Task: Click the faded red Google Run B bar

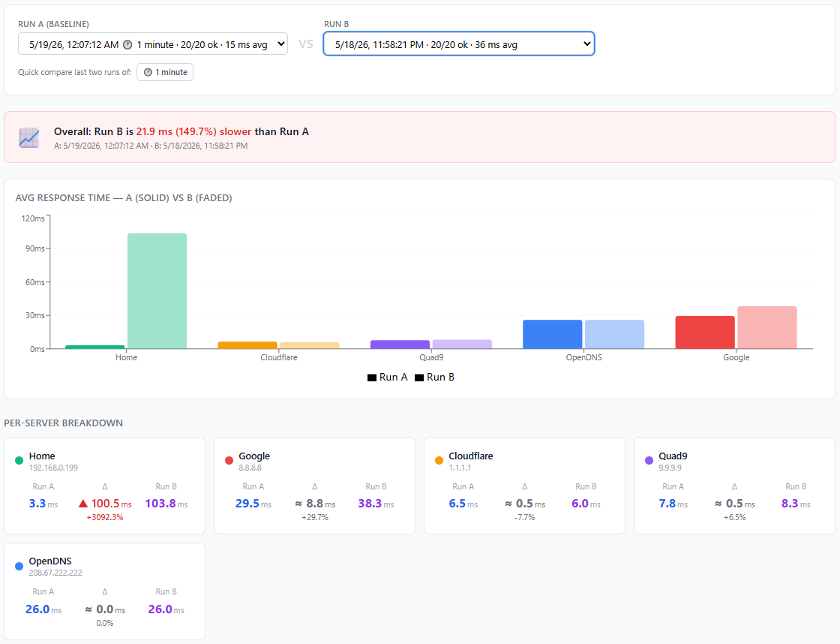Action: 767,328
